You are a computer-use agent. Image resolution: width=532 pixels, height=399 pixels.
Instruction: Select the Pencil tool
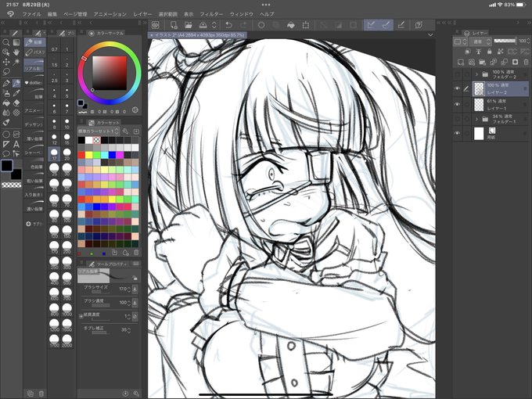click(x=16, y=83)
